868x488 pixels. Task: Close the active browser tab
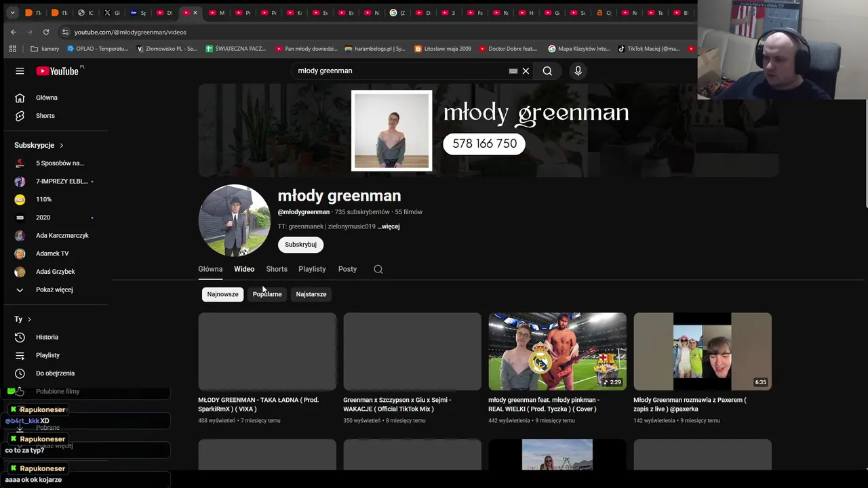(x=195, y=13)
